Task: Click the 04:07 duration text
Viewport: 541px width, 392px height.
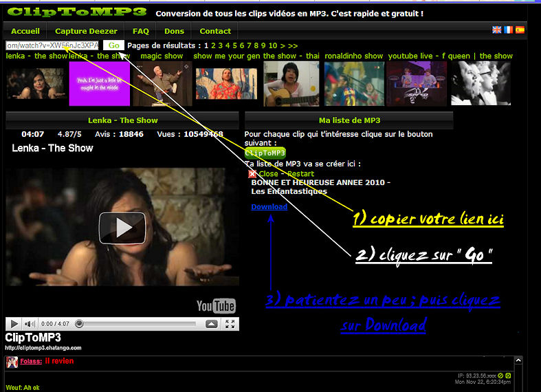Action: click(33, 134)
